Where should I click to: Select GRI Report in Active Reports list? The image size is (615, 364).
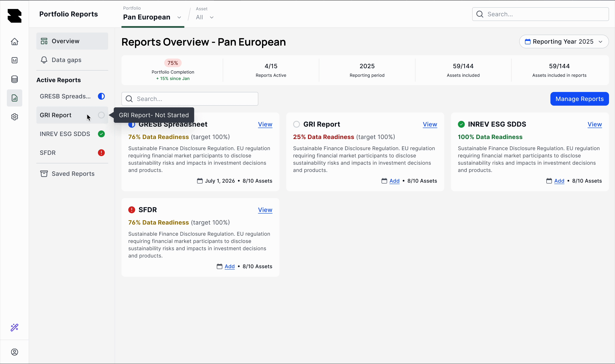(72, 115)
